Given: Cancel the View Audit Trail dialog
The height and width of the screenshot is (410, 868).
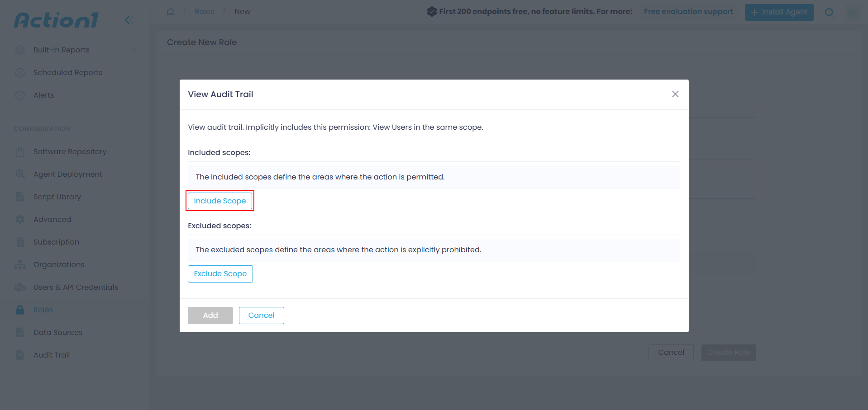Looking at the screenshot, I should coord(262,316).
